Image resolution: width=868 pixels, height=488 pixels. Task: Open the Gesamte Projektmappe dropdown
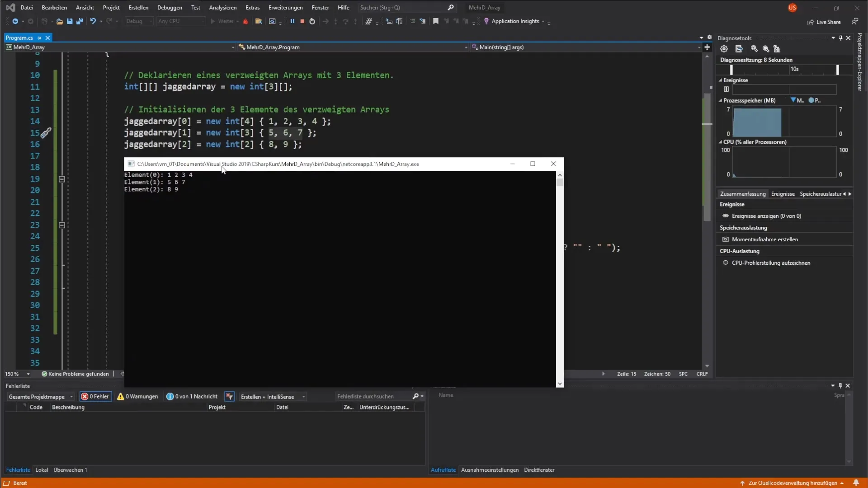click(x=41, y=397)
